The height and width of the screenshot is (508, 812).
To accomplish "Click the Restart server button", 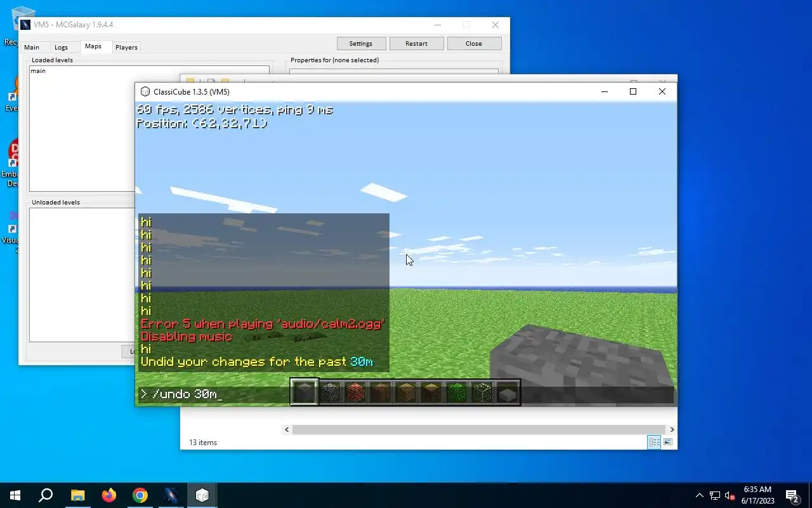I will 416,43.
